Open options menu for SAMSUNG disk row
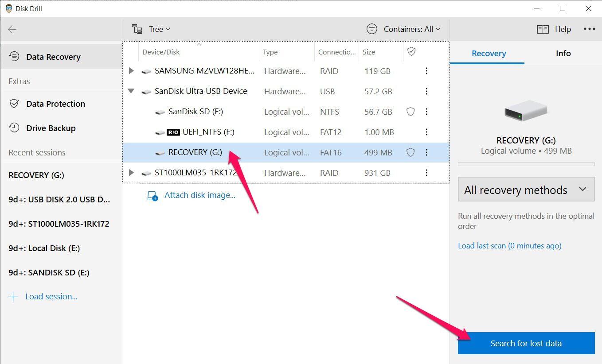 [426, 71]
